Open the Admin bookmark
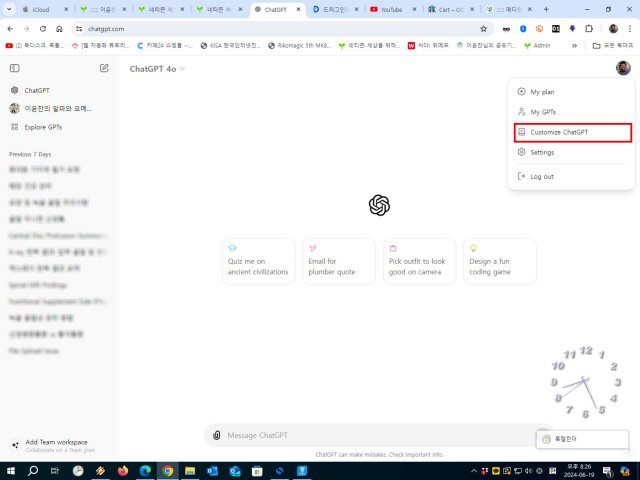Image resolution: width=640 pixels, height=480 pixels. tap(537, 46)
